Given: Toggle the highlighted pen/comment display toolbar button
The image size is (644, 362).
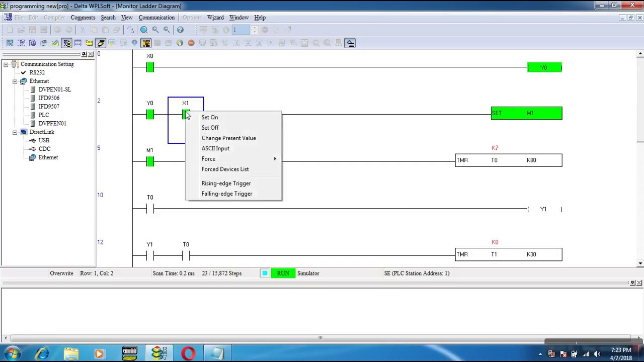Looking at the screenshot, I should [x=101, y=43].
